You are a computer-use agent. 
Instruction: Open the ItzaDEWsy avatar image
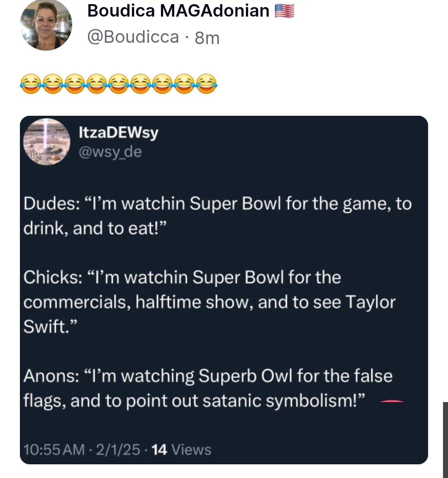(x=46, y=141)
